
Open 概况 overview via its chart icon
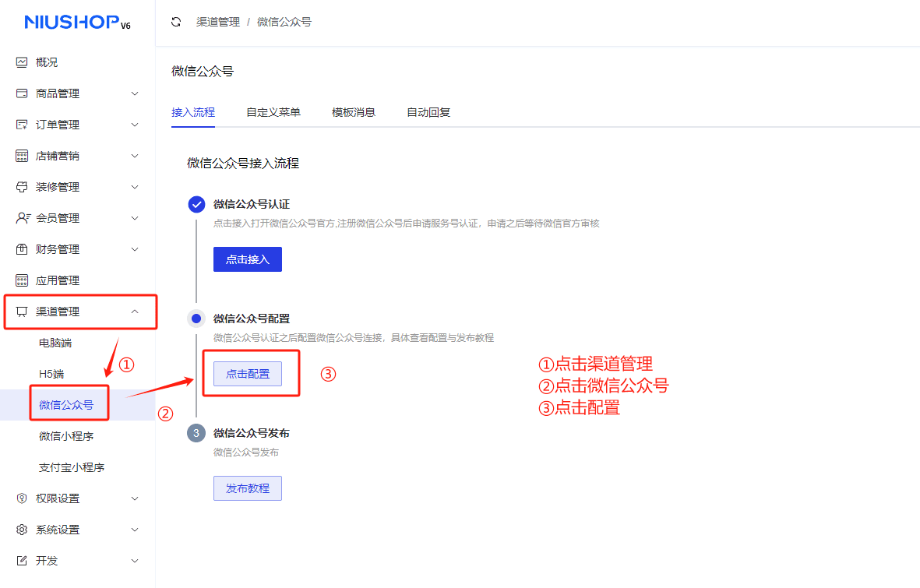point(22,62)
